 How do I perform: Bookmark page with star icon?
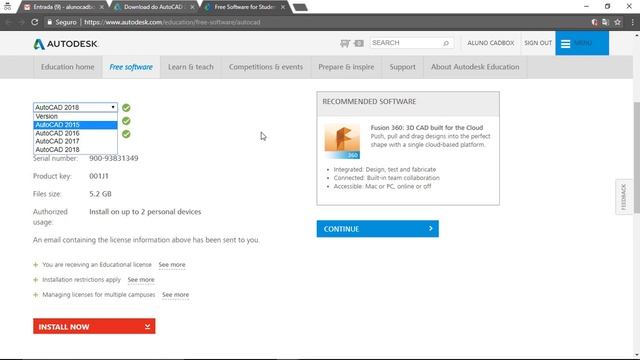pyautogui.click(x=618, y=22)
